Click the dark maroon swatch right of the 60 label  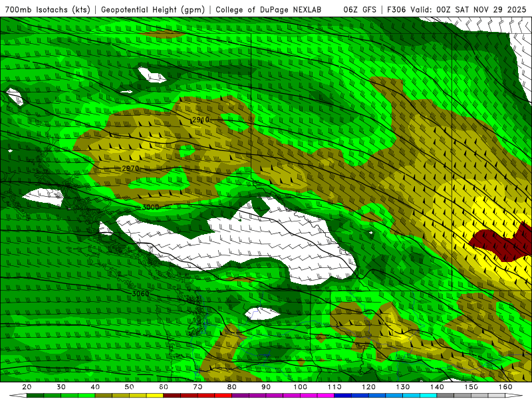(x=172, y=395)
